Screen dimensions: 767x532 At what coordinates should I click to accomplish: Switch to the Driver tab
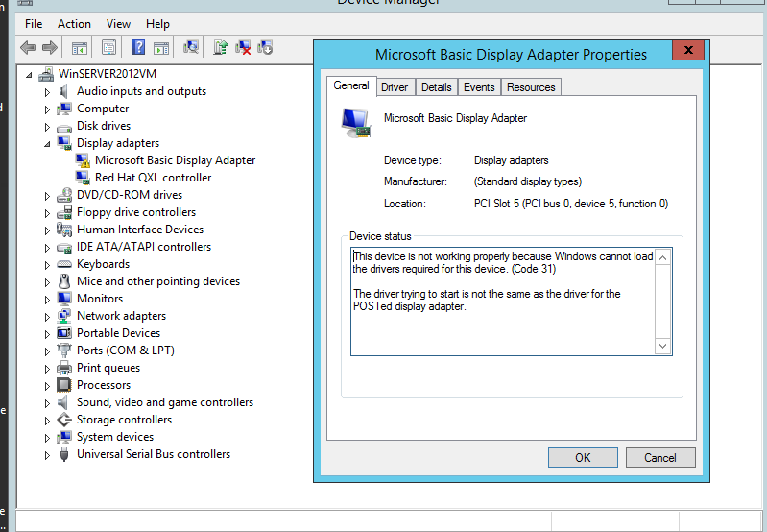tap(395, 87)
